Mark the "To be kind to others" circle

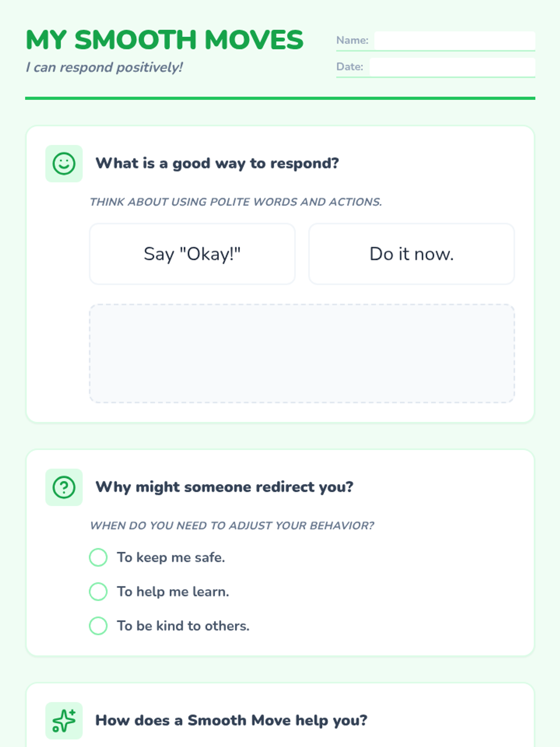coord(98,626)
